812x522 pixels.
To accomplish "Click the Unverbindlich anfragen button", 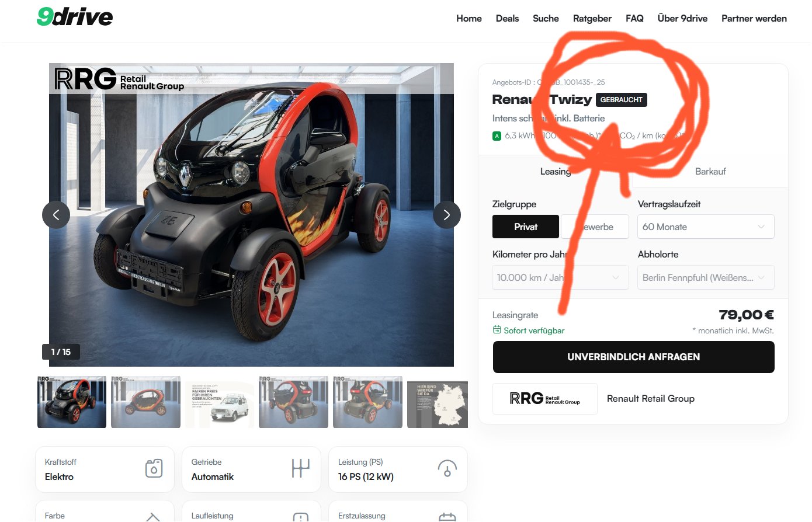I will pyautogui.click(x=634, y=357).
